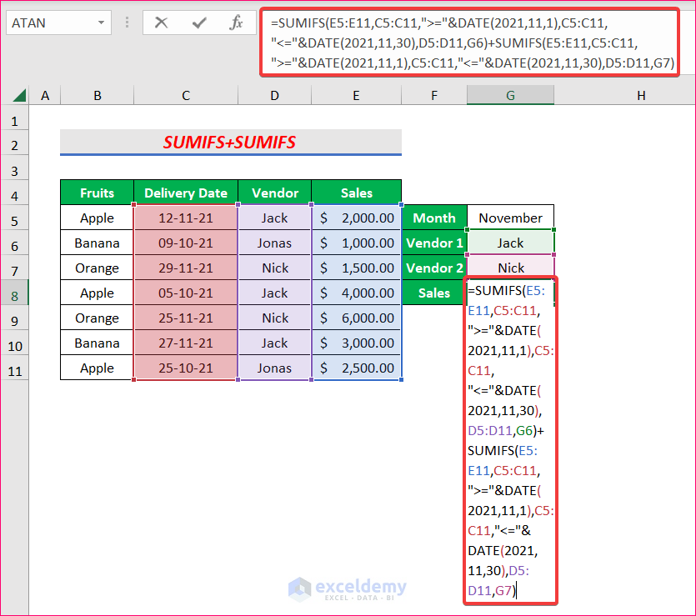The image size is (696, 616).
Task: Select column A header
Action: point(45,95)
